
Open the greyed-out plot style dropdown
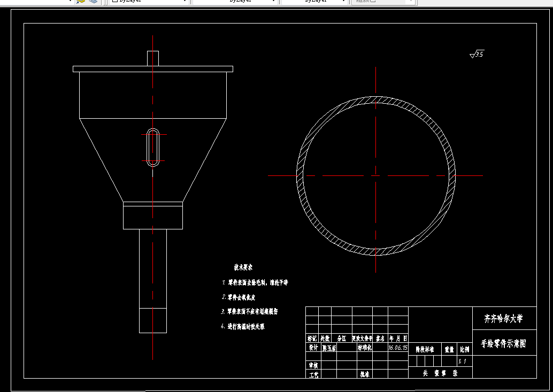pos(382,1)
